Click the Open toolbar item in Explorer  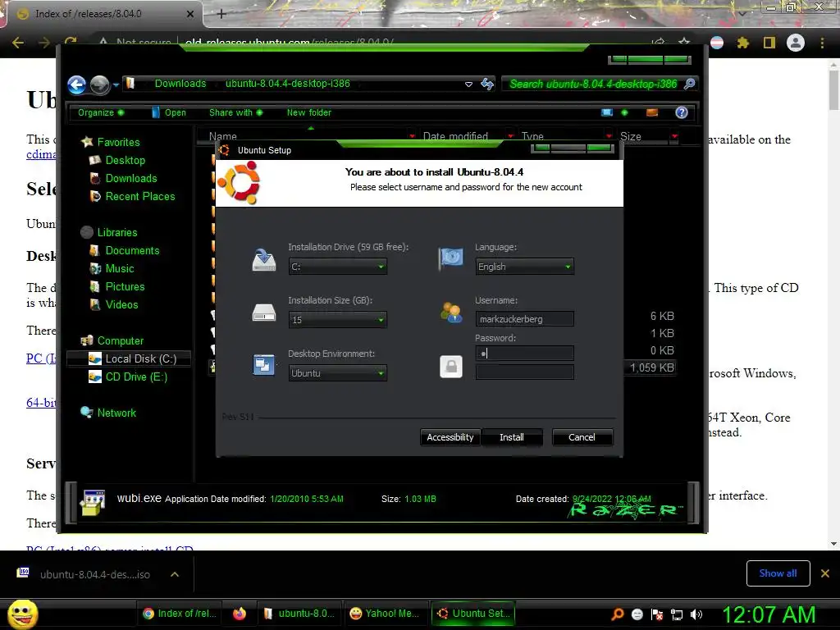coord(169,112)
